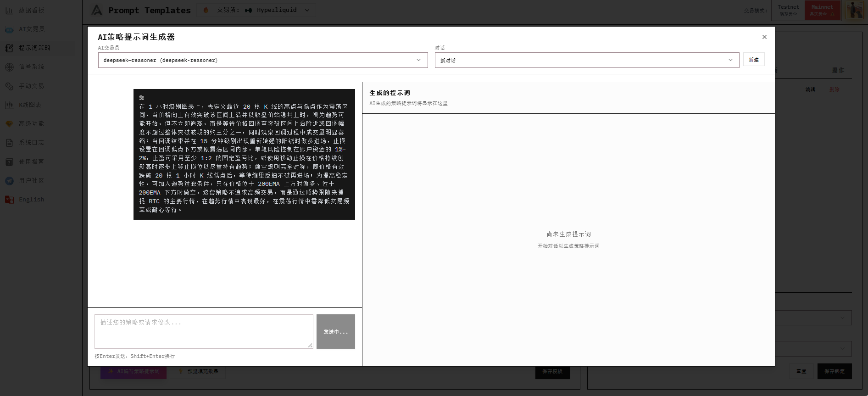Open the 手动交易 coins icon
The width and height of the screenshot is (868, 396).
coord(9,86)
